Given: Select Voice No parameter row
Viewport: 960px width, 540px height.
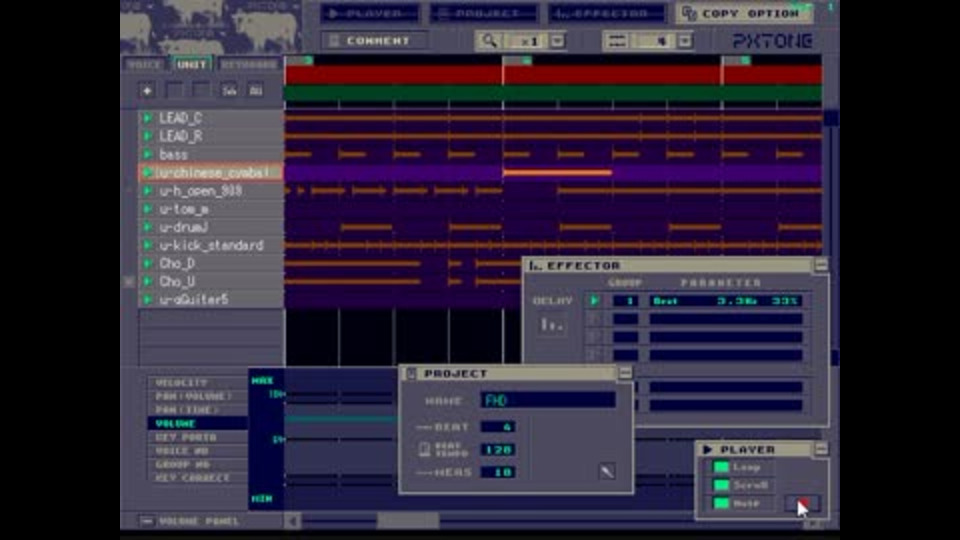Looking at the screenshot, I should point(197,451).
